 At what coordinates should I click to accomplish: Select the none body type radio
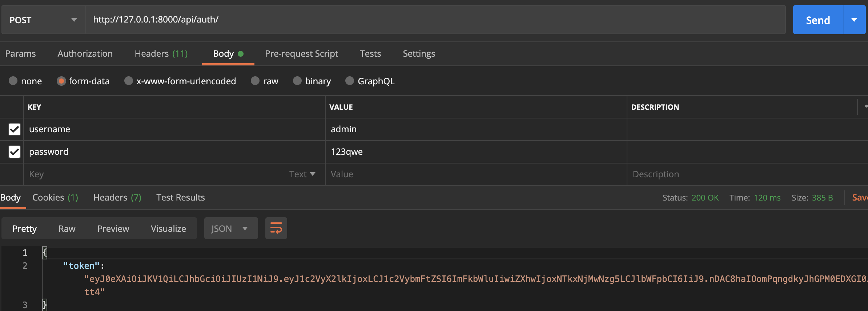(x=13, y=81)
